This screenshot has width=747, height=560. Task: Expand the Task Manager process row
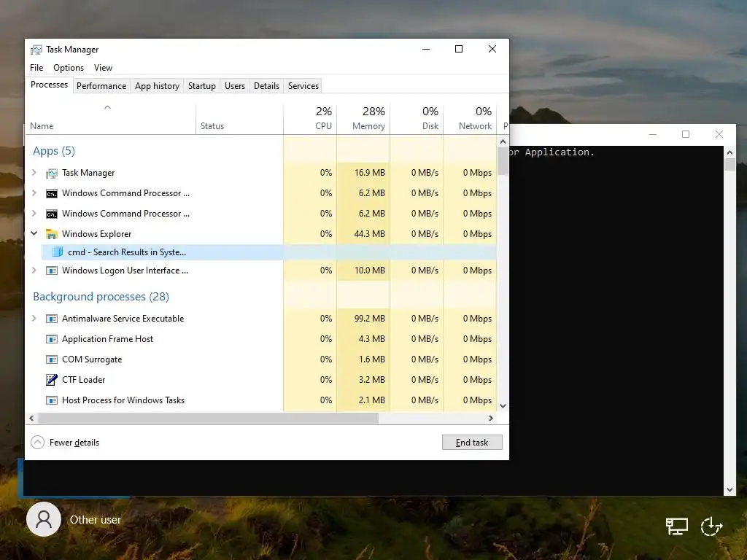[34, 172]
